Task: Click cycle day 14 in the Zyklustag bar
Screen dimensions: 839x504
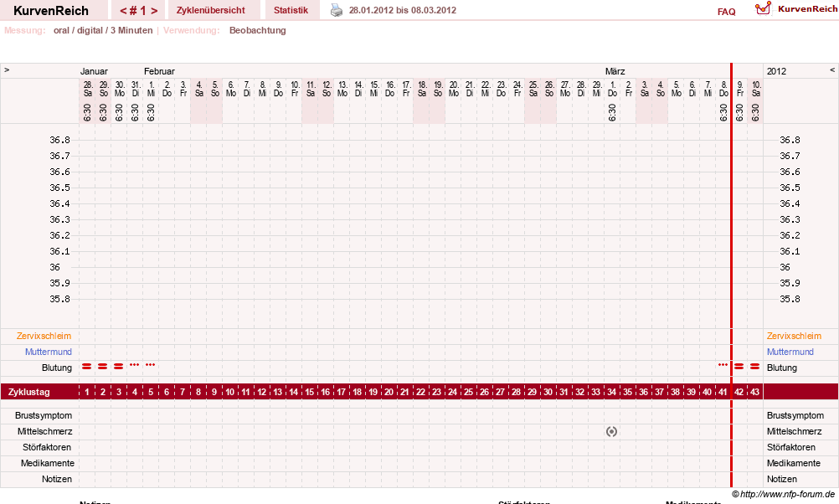Action: click(x=294, y=392)
